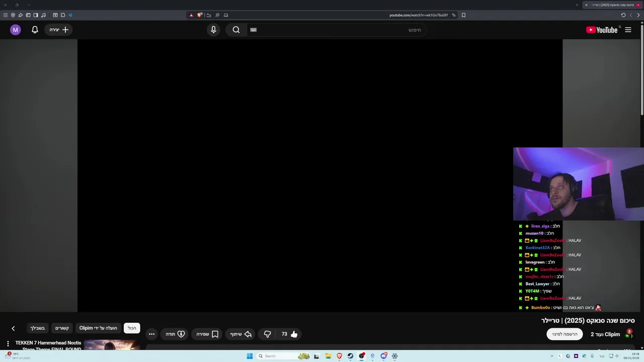Click the Share (שיתוף) button

point(241,334)
